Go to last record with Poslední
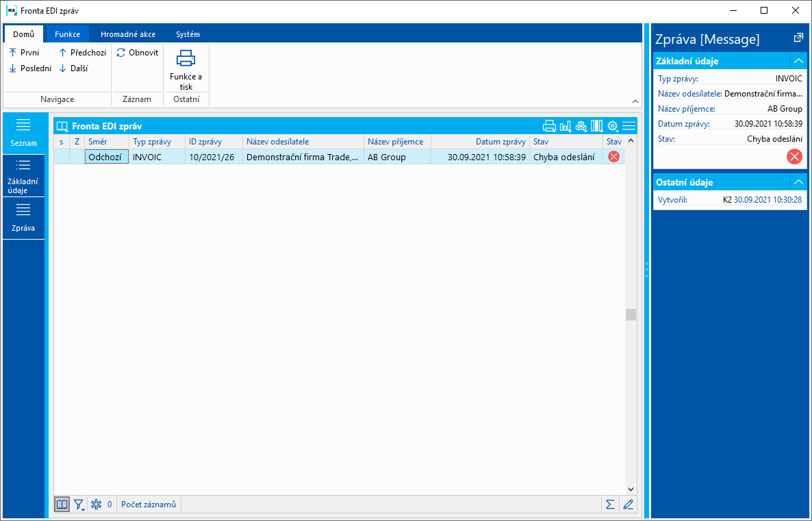812x521 pixels. point(31,68)
